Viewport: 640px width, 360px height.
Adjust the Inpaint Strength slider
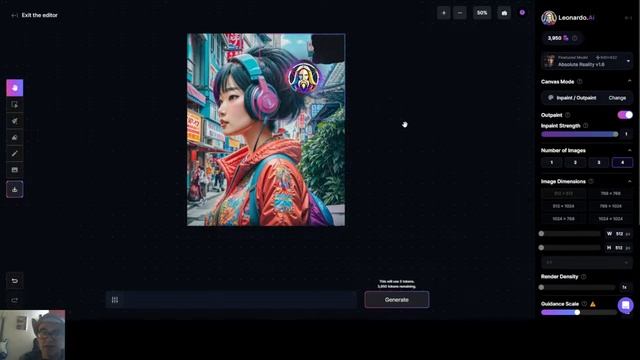tap(580, 134)
